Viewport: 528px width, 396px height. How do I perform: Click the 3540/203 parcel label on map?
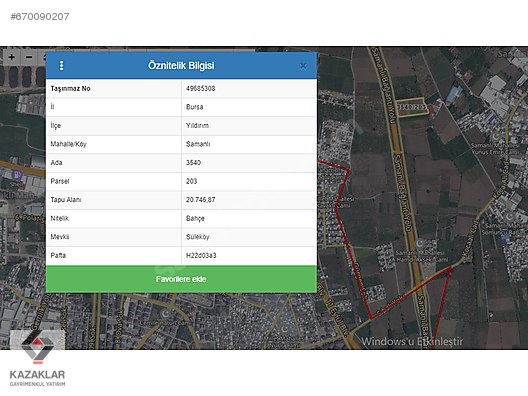pos(411,107)
